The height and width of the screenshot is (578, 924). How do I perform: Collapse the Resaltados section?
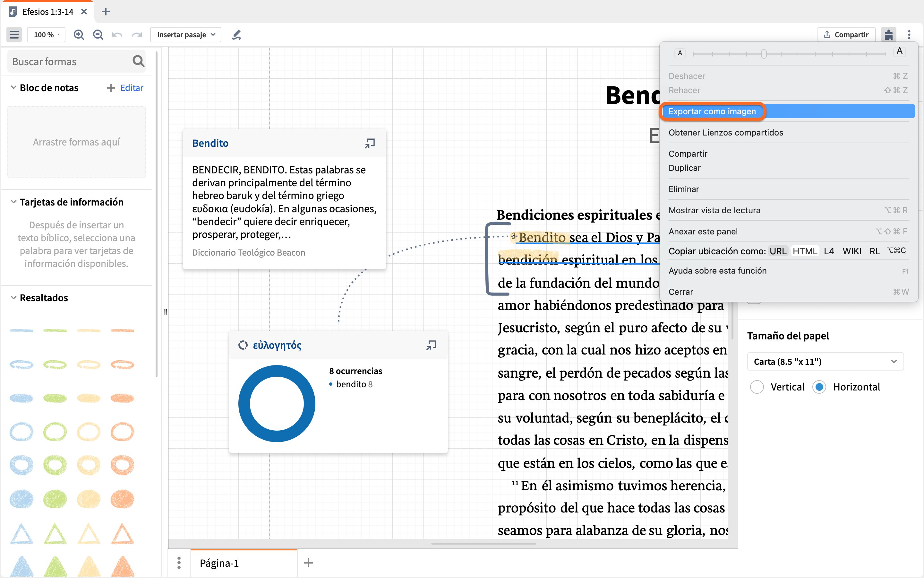13,297
